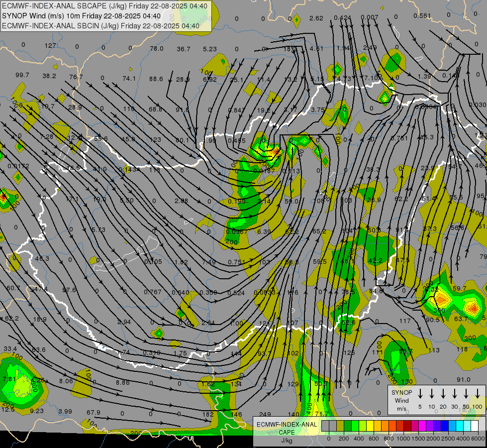Click the map value 99.7
487x448 pixels.
[22, 75]
